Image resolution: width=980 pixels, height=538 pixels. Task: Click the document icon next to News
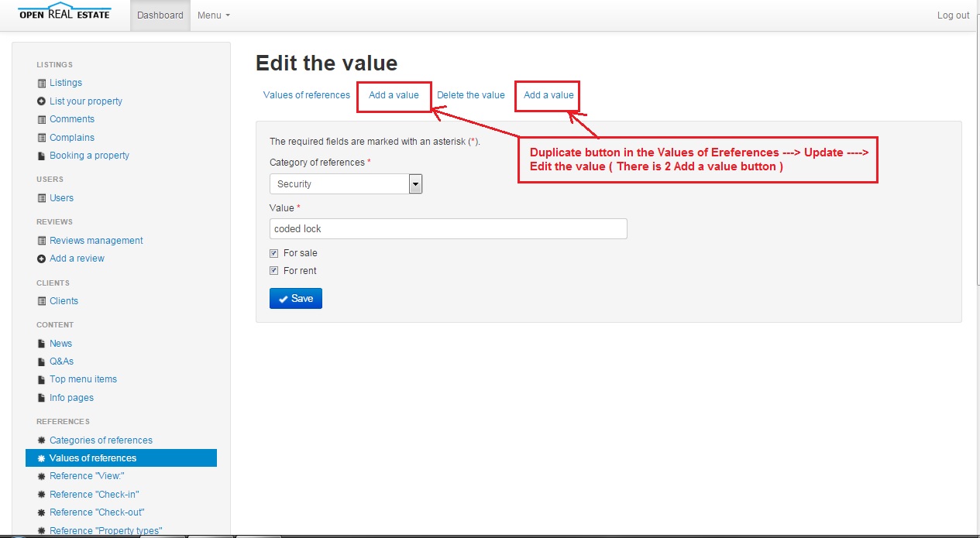tap(42, 344)
